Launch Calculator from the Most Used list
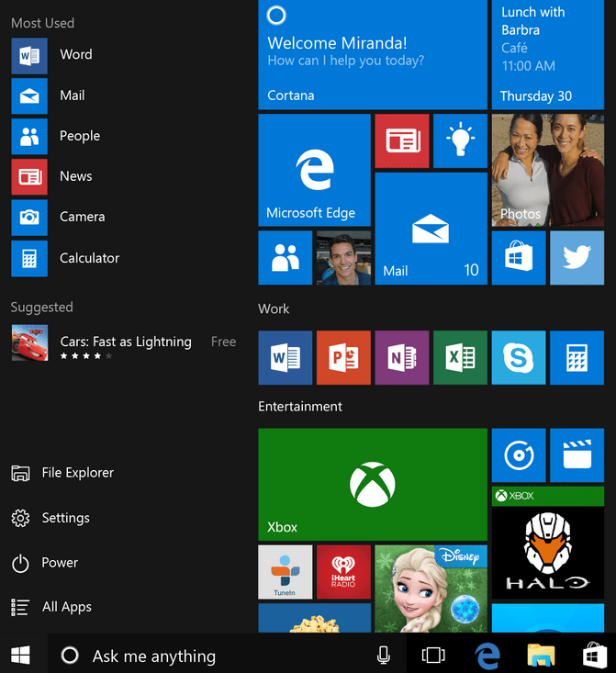The image size is (616, 673). (x=64, y=258)
